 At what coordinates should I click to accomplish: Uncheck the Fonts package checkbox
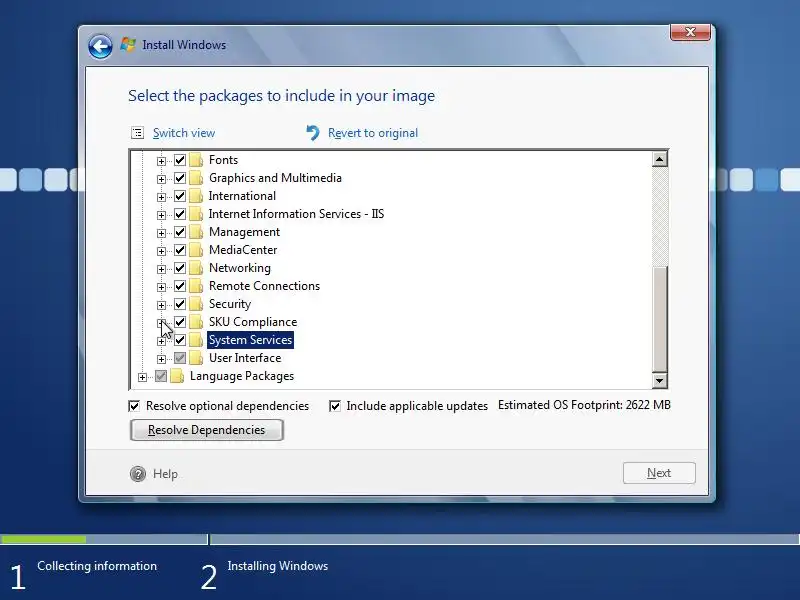(x=180, y=160)
